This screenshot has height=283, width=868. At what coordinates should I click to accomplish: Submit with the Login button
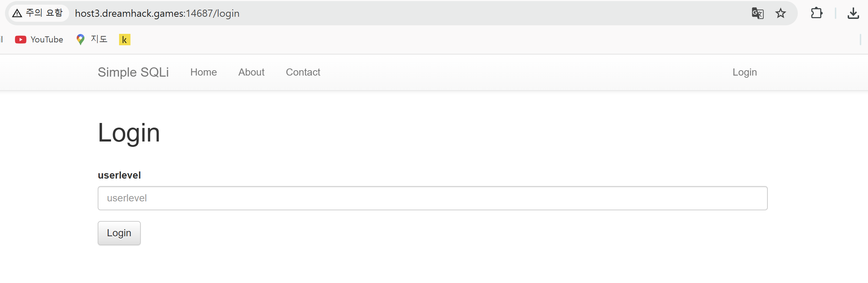coord(119,233)
